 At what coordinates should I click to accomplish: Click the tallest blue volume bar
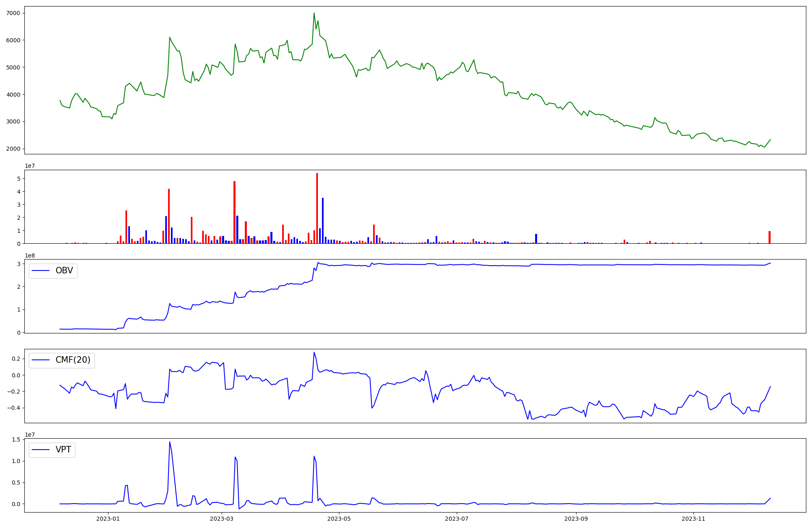click(x=323, y=220)
